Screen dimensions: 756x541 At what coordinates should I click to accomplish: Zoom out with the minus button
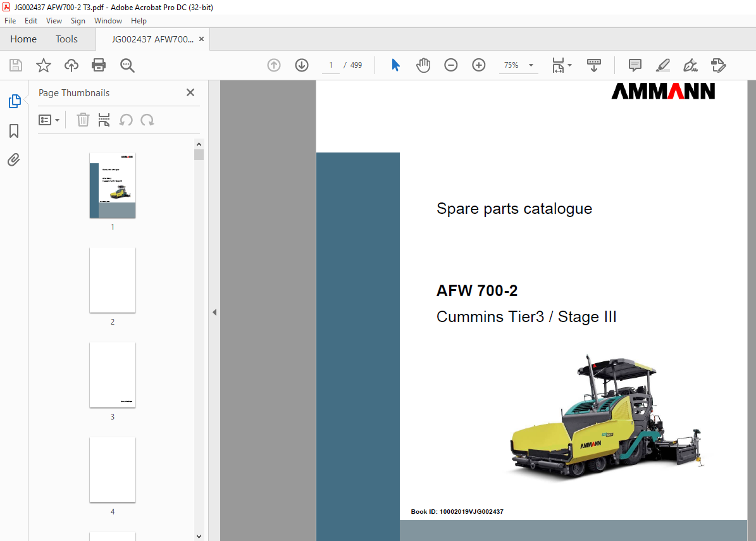451,65
